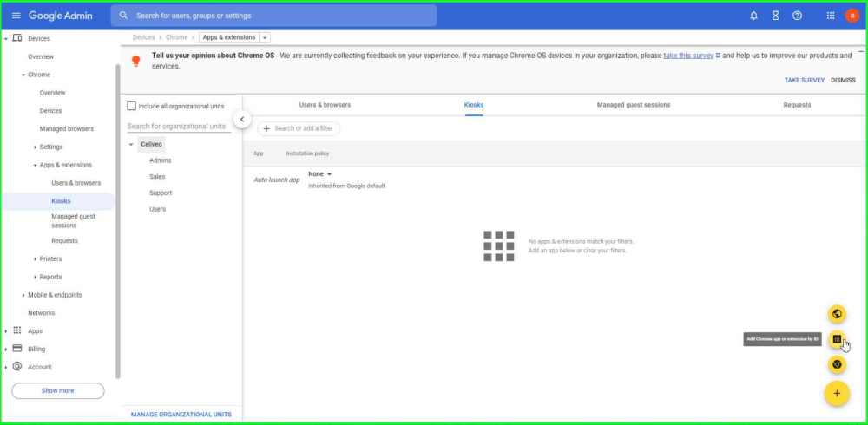Viewport: 868px width, 425px height.
Task: Click the Google Admin logo
Action: (x=61, y=16)
